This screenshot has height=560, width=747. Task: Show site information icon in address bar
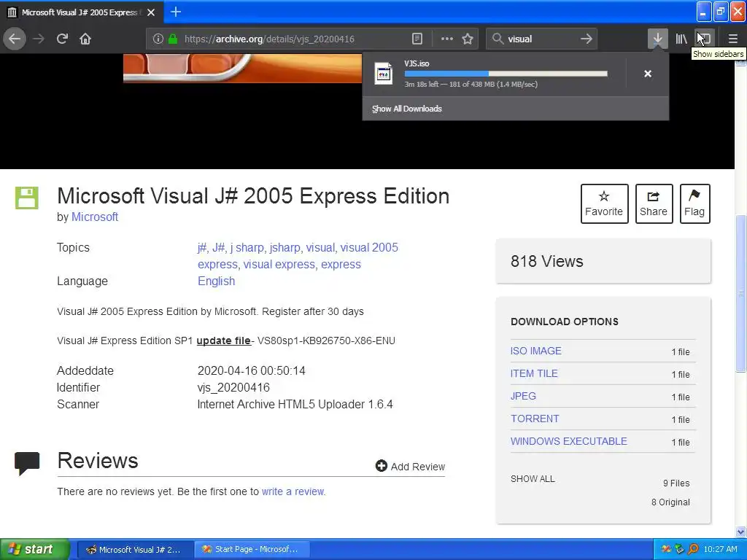tap(158, 39)
